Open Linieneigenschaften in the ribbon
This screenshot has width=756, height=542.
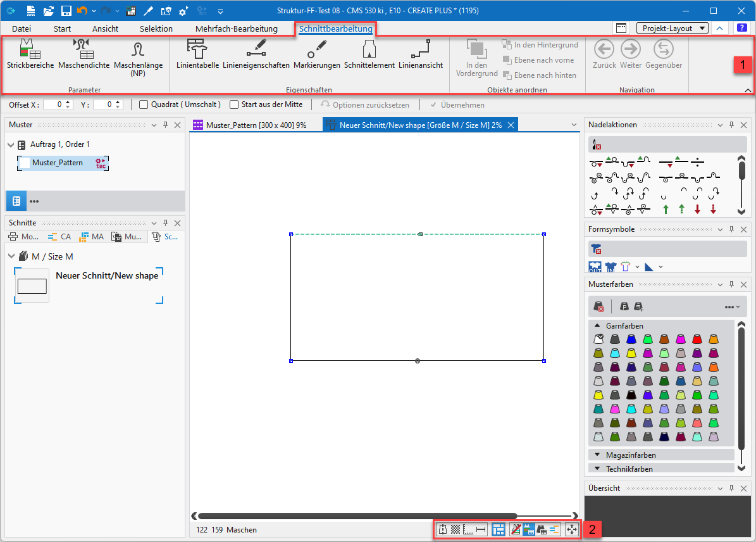(256, 53)
